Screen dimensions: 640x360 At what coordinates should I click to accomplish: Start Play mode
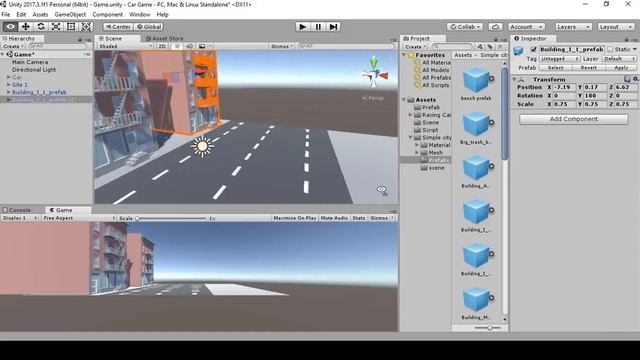[x=302, y=27]
